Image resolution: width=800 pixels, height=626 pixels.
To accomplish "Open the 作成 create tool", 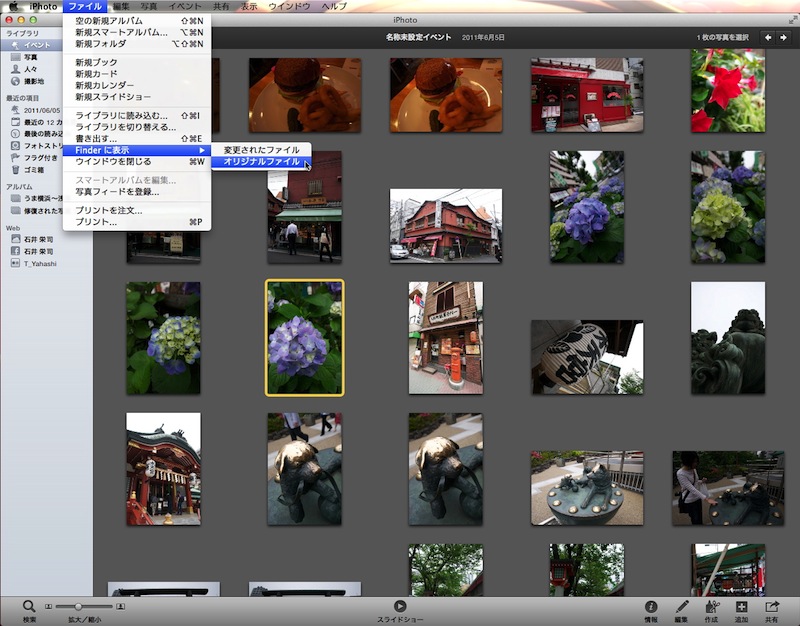I will 711,607.
